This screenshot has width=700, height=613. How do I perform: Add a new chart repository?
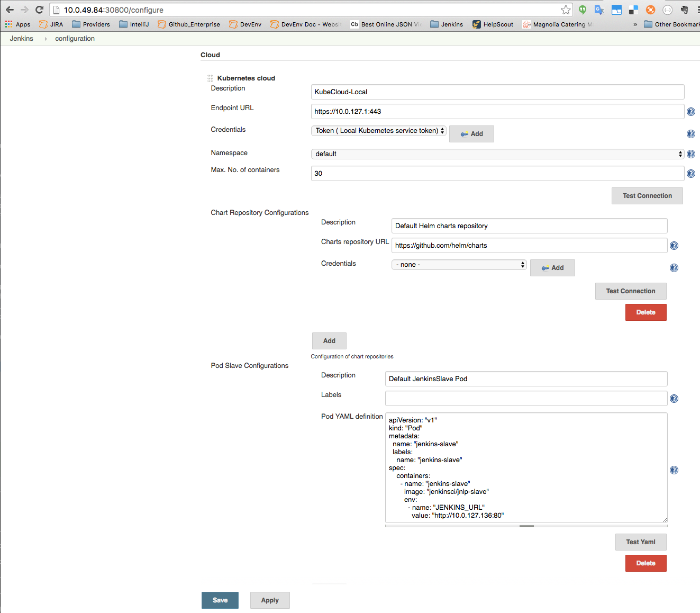(x=329, y=341)
